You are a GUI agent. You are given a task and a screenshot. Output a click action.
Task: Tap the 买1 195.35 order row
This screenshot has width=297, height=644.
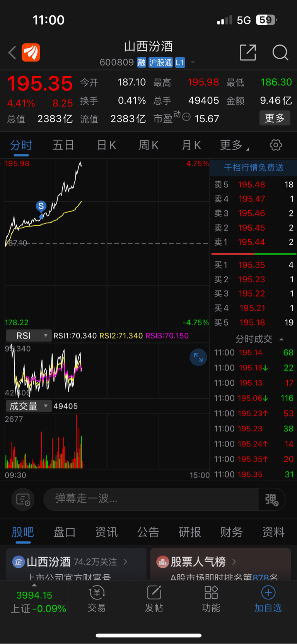pos(254,265)
